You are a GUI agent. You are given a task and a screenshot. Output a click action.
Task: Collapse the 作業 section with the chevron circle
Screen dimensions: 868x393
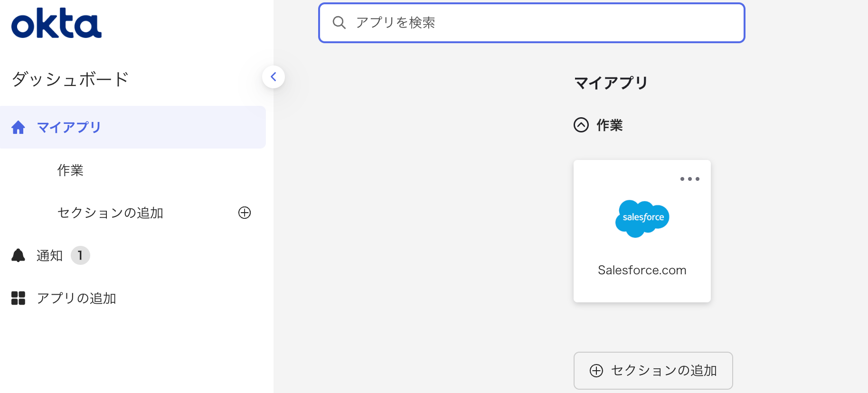coord(581,125)
